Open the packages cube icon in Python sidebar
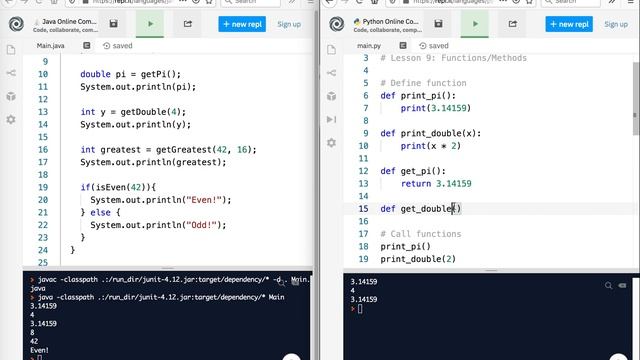This screenshot has height=360, width=640. tap(331, 96)
